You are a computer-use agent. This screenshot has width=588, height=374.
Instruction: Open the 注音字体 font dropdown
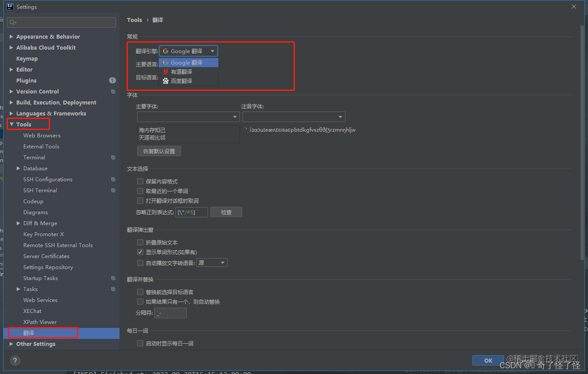click(x=294, y=117)
